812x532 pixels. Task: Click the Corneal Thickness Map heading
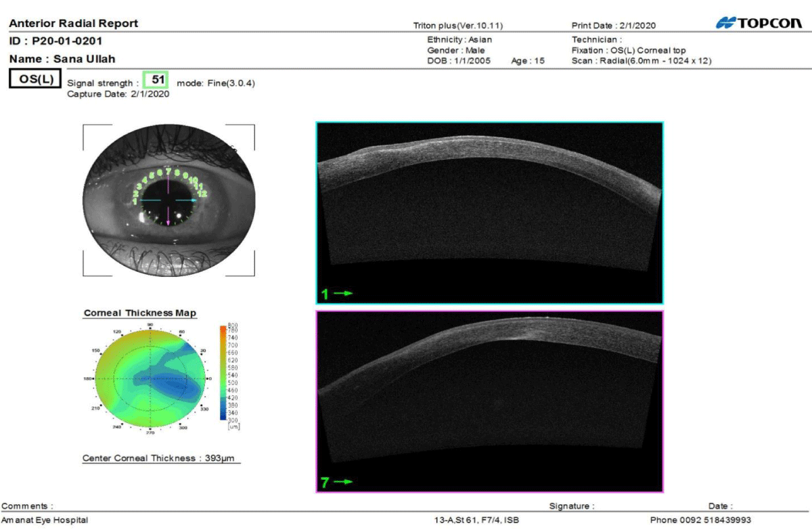(140, 313)
